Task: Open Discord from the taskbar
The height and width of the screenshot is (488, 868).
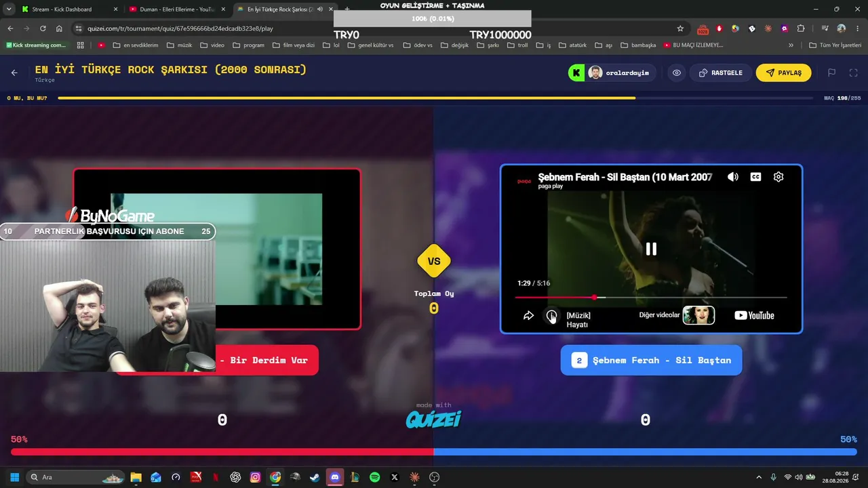Action: click(334, 477)
